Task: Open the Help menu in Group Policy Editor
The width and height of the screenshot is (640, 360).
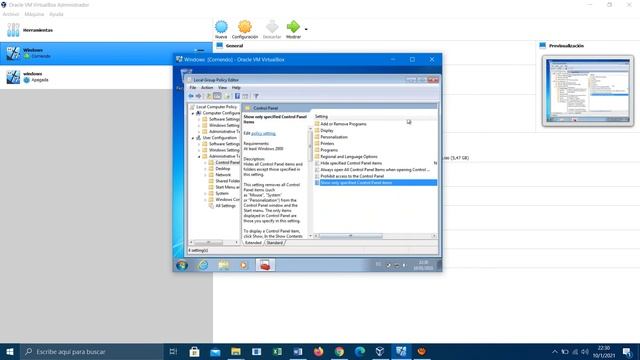Action: point(236,88)
